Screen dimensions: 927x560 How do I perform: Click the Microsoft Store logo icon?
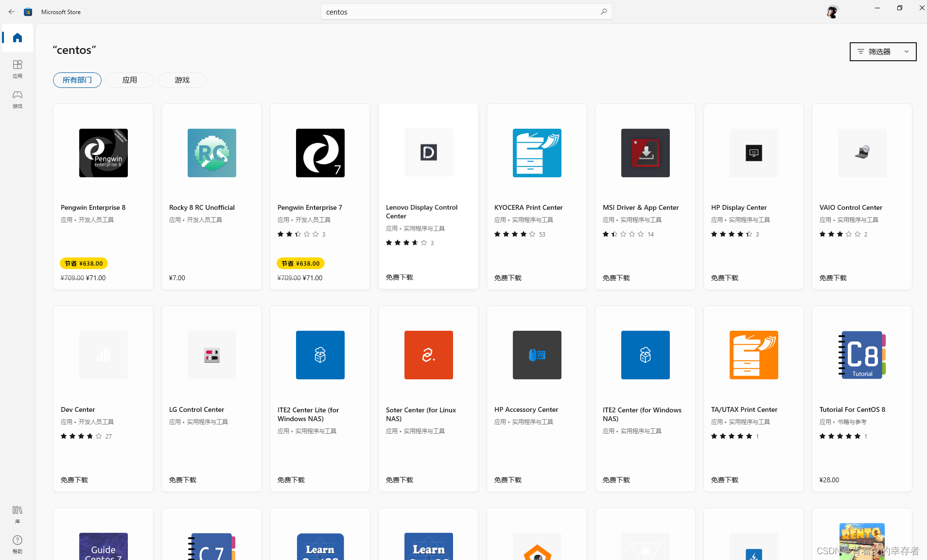click(28, 12)
